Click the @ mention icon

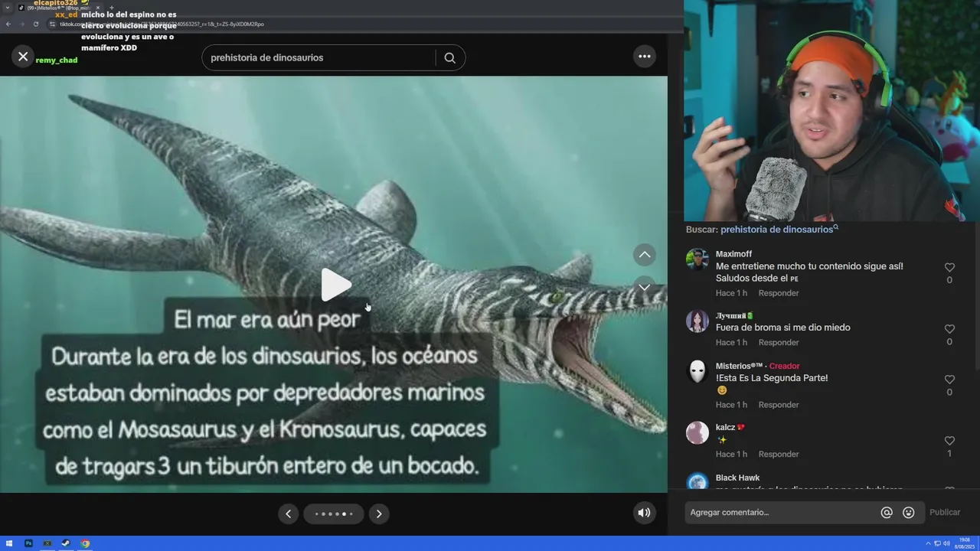[x=887, y=513]
